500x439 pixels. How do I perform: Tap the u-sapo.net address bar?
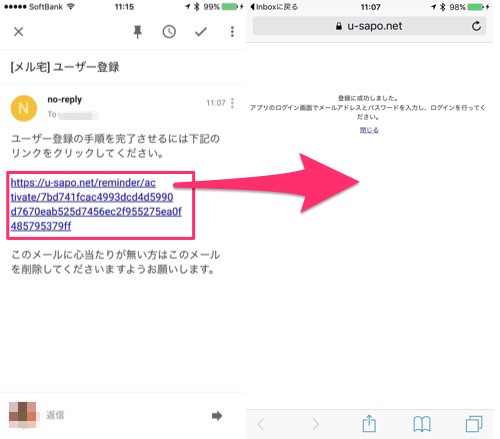point(369,26)
